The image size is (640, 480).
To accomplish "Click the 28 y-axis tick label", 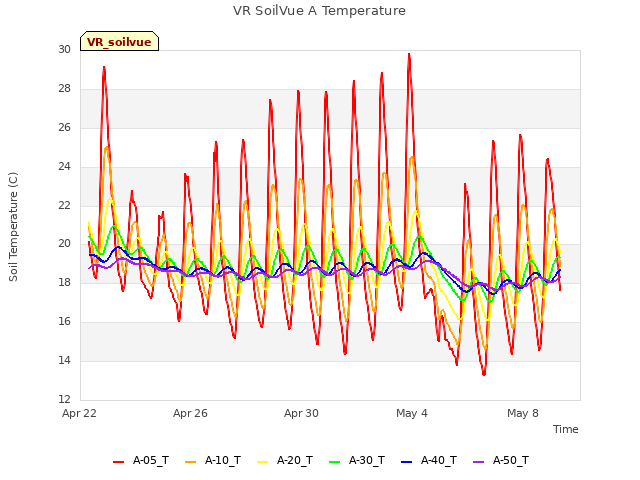I will [x=64, y=89].
